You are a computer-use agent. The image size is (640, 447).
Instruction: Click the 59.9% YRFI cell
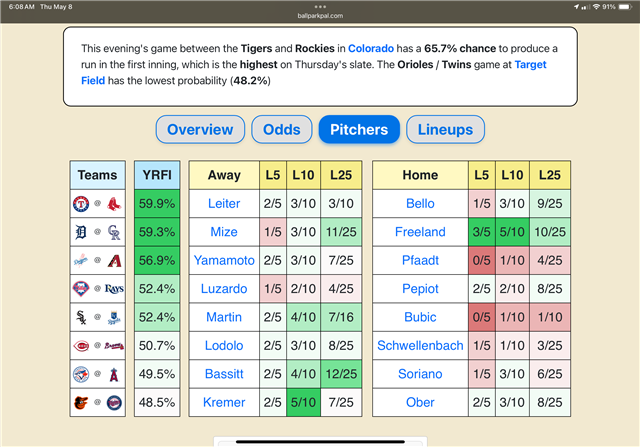(157, 203)
